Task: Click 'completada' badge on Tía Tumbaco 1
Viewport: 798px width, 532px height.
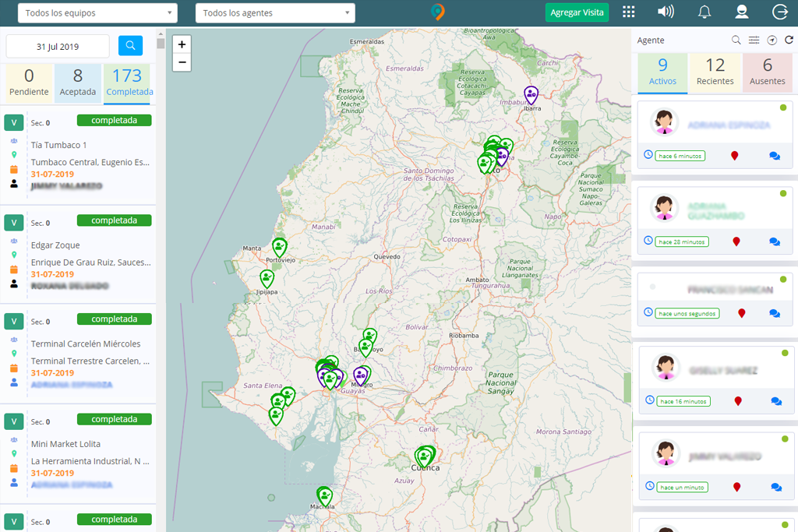Action: [114, 121]
